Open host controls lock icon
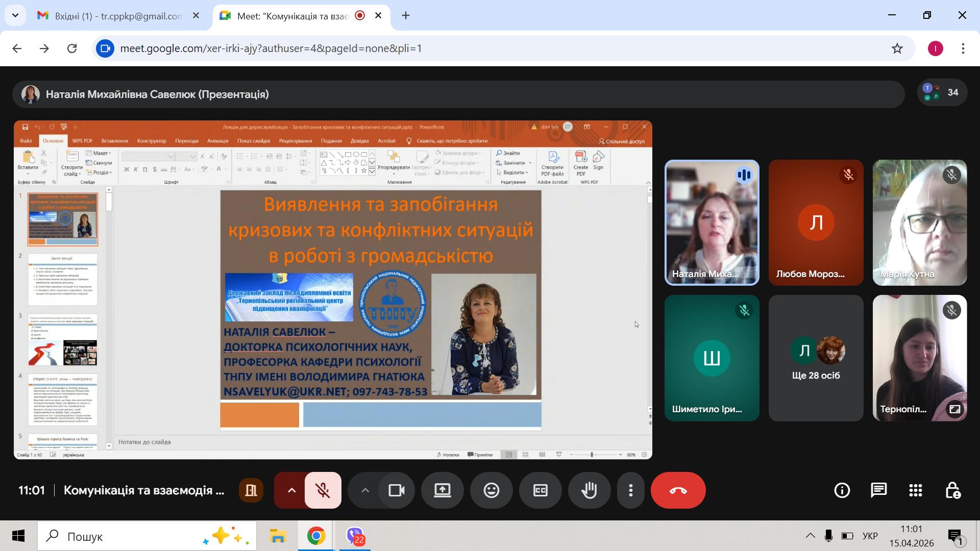 [952, 490]
